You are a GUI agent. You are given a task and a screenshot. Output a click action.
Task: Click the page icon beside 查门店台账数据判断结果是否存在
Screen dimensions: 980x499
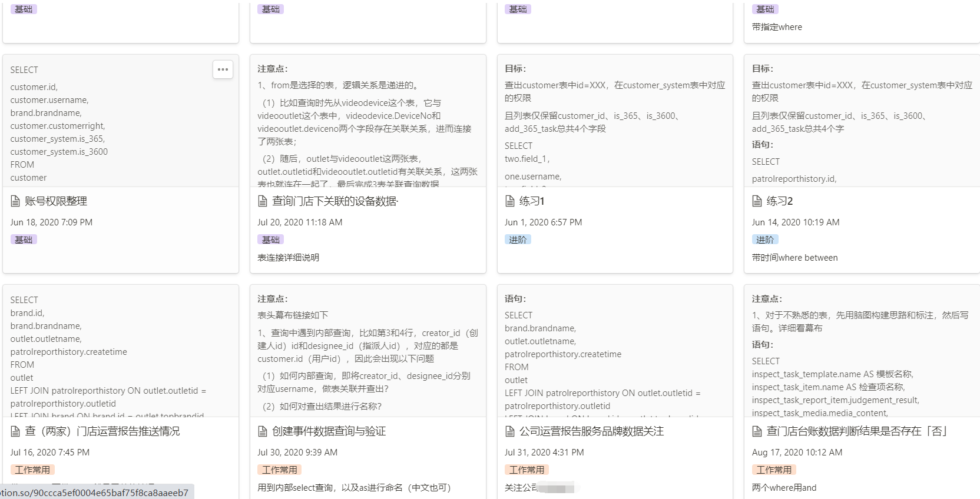[757, 431]
